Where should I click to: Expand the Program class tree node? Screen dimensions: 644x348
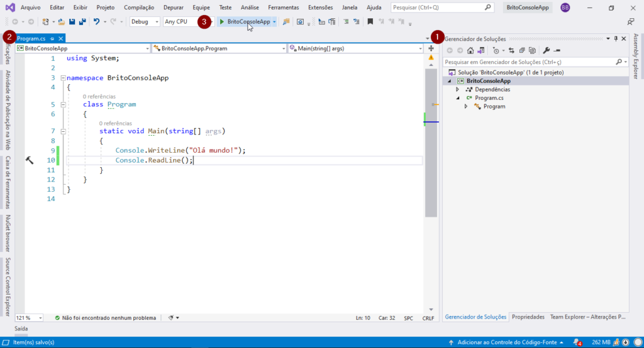pyautogui.click(x=466, y=107)
